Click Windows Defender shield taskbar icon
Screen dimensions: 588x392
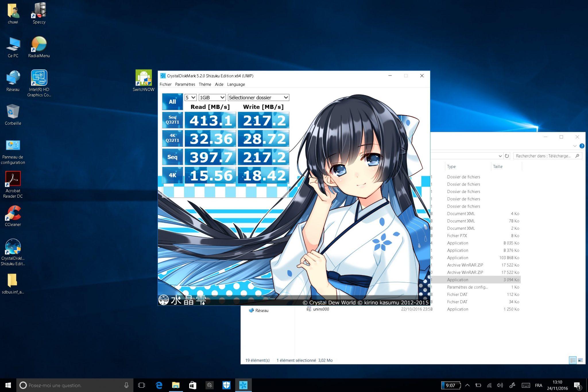(226, 385)
